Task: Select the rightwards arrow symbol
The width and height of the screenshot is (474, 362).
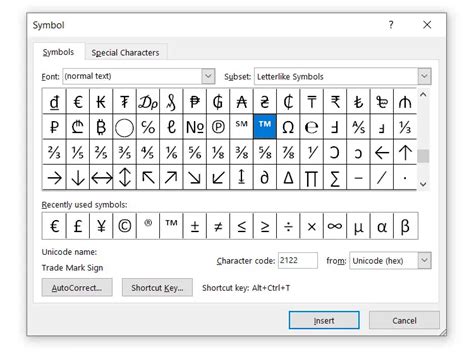Action: (x=54, y=178)
